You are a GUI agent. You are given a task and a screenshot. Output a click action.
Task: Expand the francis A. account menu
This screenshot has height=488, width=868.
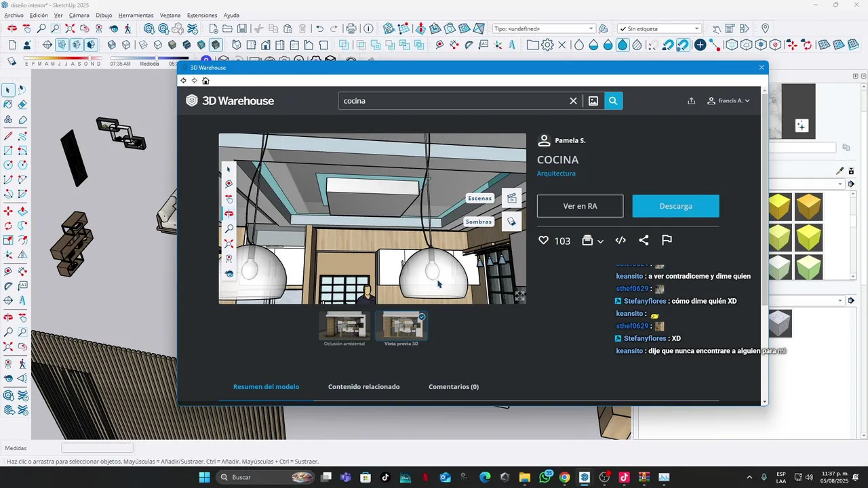click(728, 101)
